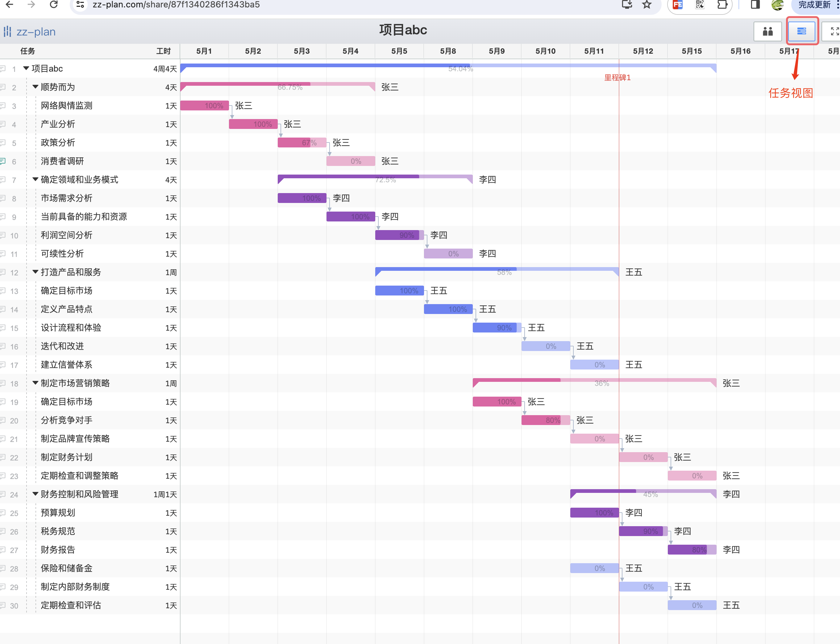840x644 pixels.
Task: Open the browser side panel icon
Action: (755, 5)
